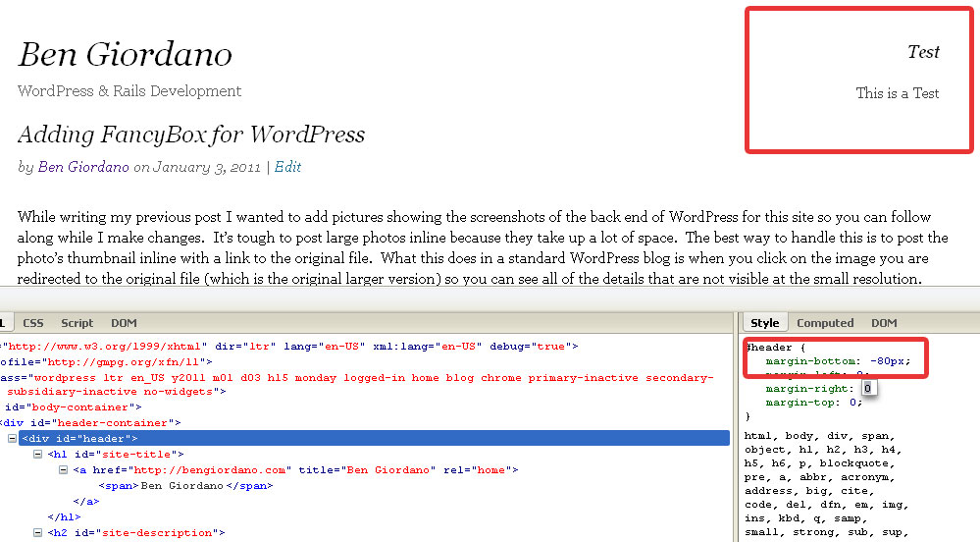Collapse the anchor bengiordano.com node
980x542 pixels.
pyautogui.click(x=64, y=470)
